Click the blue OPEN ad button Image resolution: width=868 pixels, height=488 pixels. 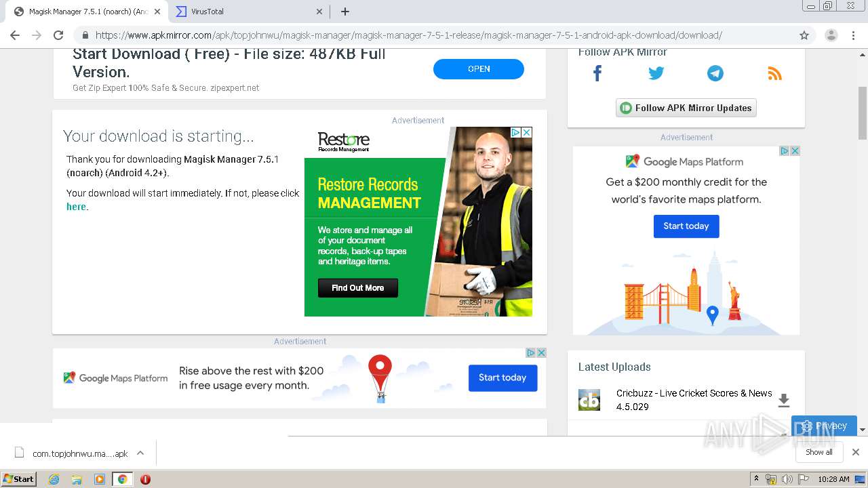(x=479, y=68)
